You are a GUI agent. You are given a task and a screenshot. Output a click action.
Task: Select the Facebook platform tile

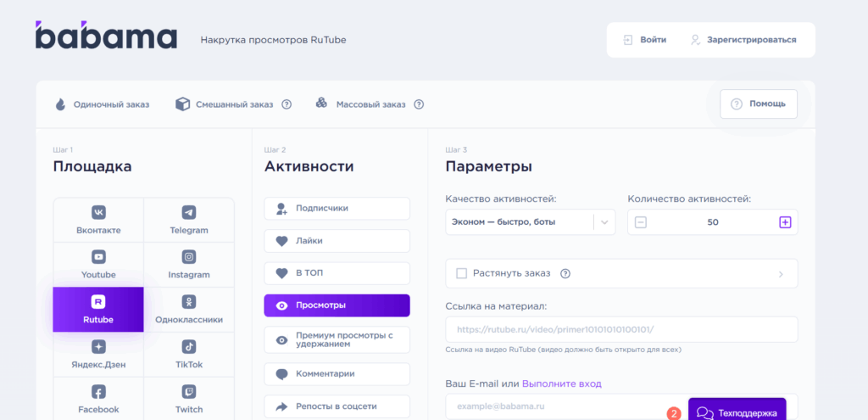tap(98, 400)
